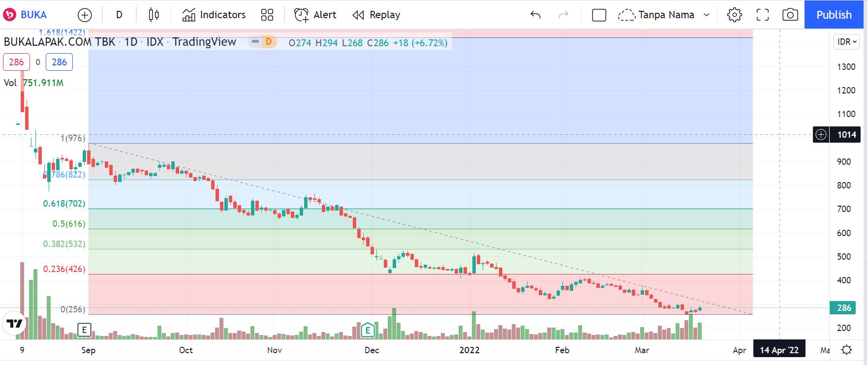Take a chart snapshot with camera icon
The image size is (868, 365).
(x=790, y=15)
